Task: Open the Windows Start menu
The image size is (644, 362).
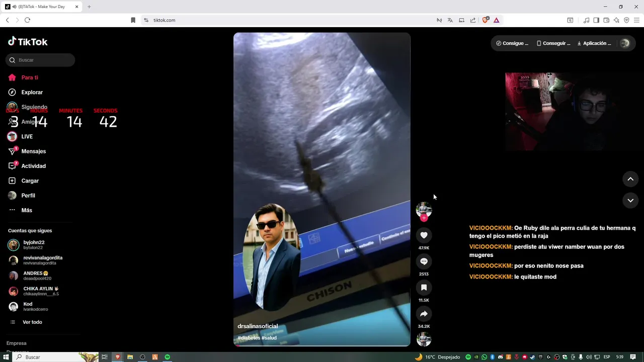Action: point(7,357)
